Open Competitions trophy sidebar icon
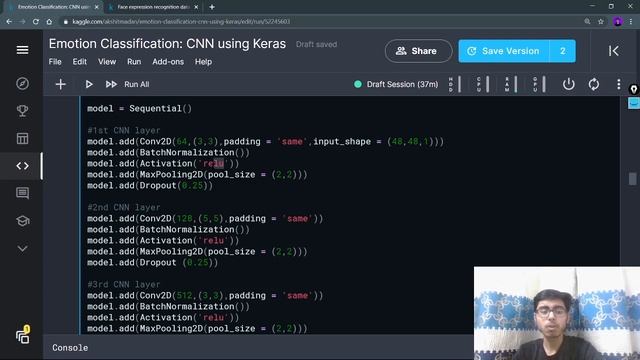Image resolution: width=640 pixels, height=360 pixels. (22, 111)
